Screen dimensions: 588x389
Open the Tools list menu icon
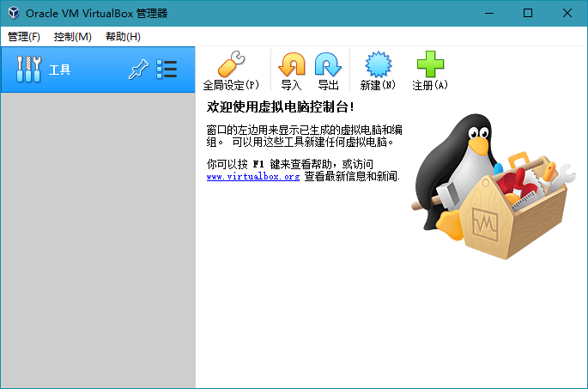167,70
